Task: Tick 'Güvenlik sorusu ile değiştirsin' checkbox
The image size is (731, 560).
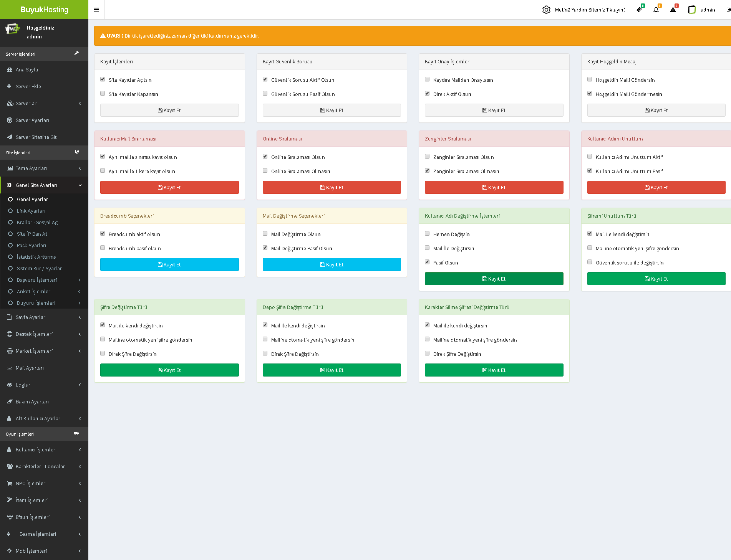Action: 590,262
